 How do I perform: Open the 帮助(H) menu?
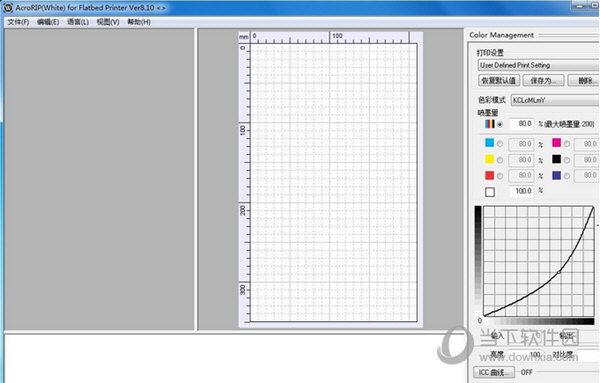139,22
